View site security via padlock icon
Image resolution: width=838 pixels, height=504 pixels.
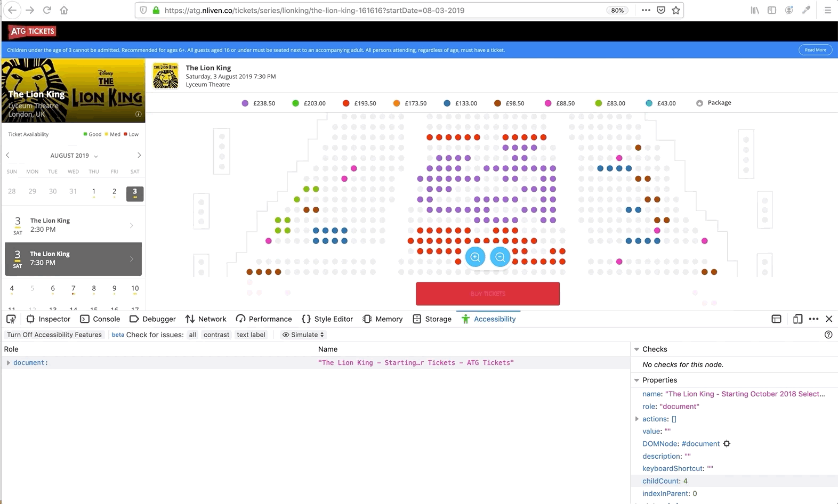coord(156,10)
